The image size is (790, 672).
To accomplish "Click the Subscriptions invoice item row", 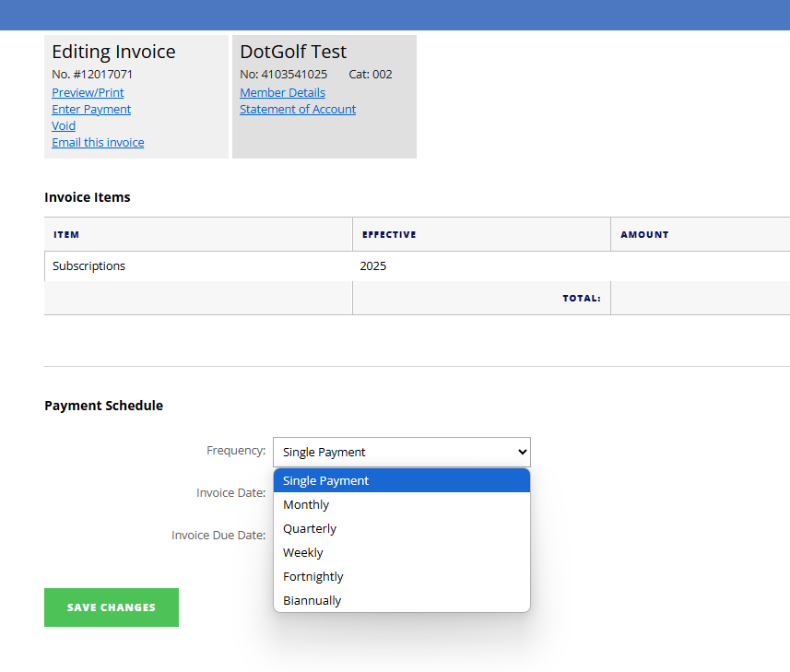I will click(418, 266).
